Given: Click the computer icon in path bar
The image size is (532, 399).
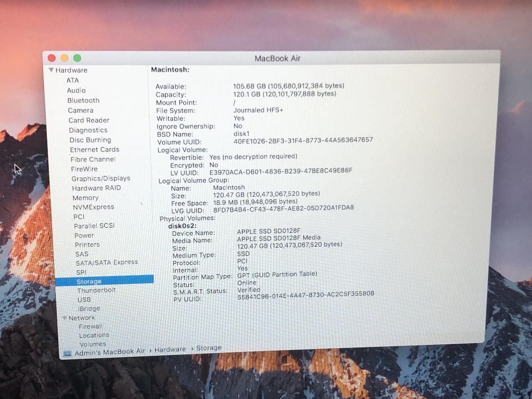Looking at the screenshot, I should click(x=67, y=354).
